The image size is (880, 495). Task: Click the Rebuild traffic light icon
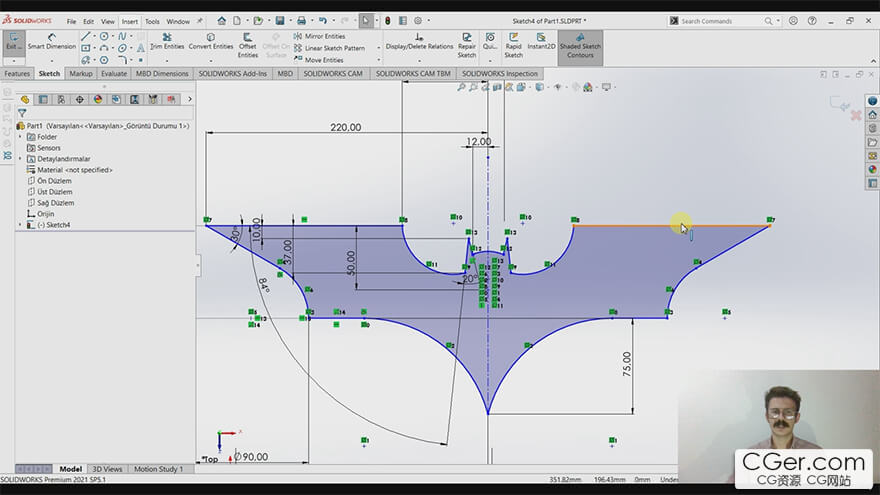click(x=387, y=21)
